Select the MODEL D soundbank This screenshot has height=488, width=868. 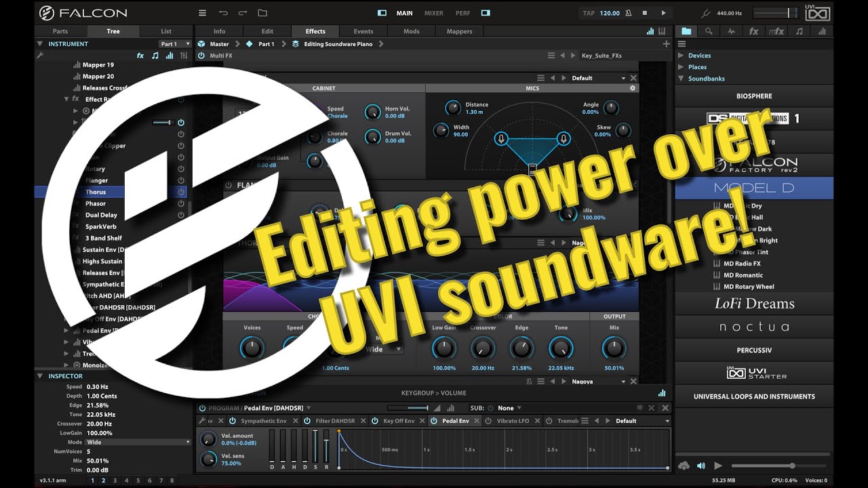754,188
